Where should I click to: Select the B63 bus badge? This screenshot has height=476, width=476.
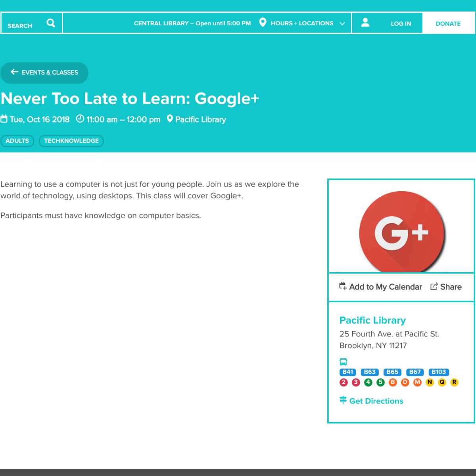[370, 372]
